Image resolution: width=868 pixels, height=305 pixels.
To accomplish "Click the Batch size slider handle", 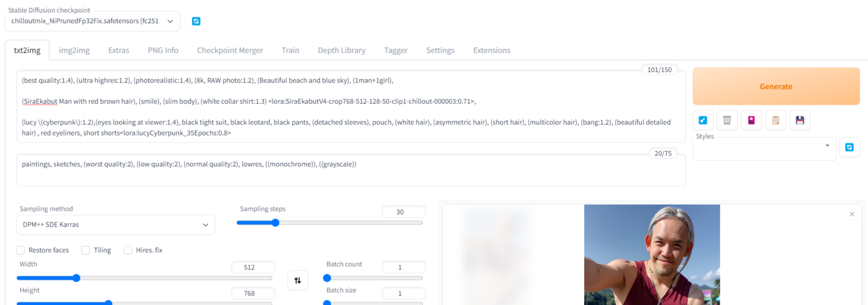I will (x=327, y=303).
